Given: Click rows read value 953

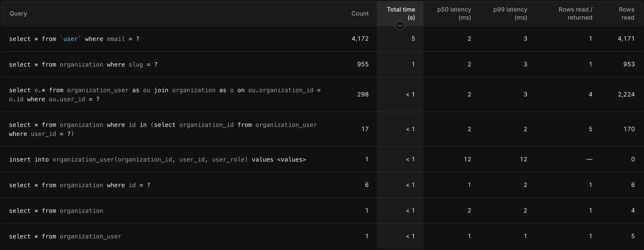Looking at the screenshot, I should tap(629, 64).
